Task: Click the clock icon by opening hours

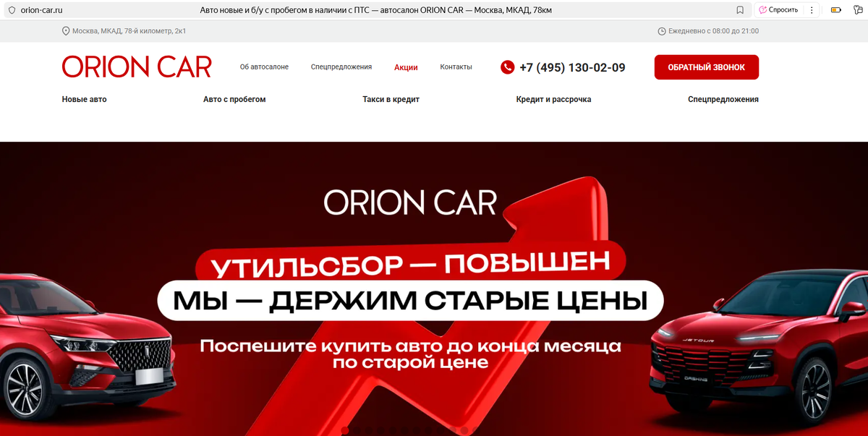Action: [662, 31]
